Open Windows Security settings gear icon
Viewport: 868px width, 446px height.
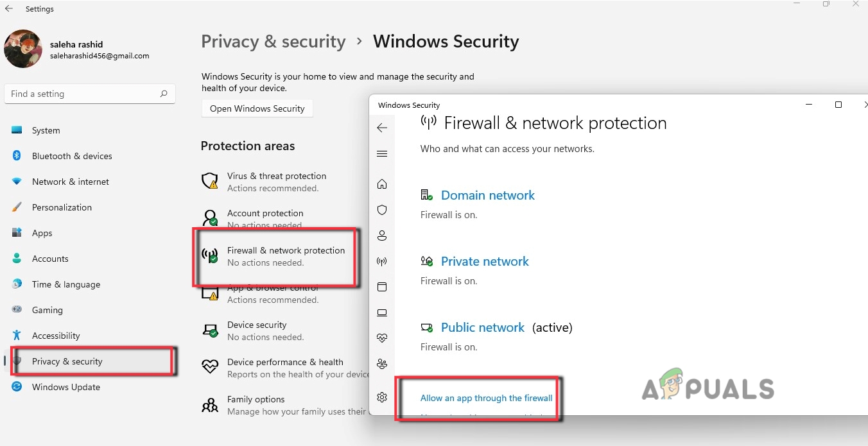pos(382,397)
